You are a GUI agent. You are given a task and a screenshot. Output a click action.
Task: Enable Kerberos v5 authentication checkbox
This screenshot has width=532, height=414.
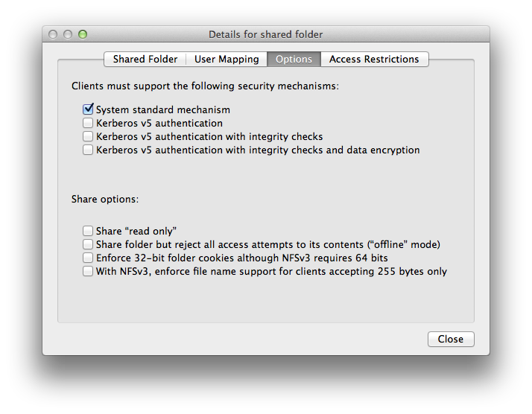click(88, 123)
